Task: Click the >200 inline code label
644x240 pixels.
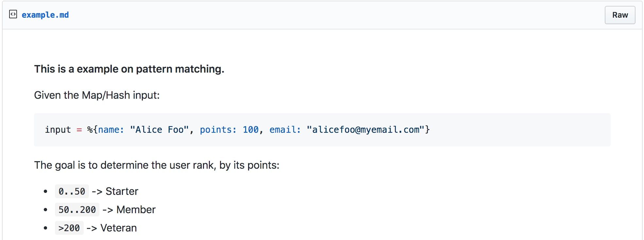Action: [x=69, y=228]
